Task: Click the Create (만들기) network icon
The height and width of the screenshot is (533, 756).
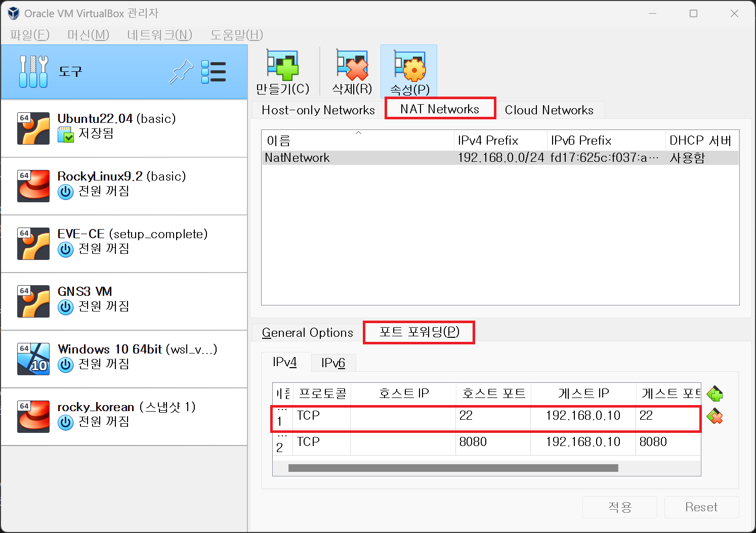Action: 282,65
